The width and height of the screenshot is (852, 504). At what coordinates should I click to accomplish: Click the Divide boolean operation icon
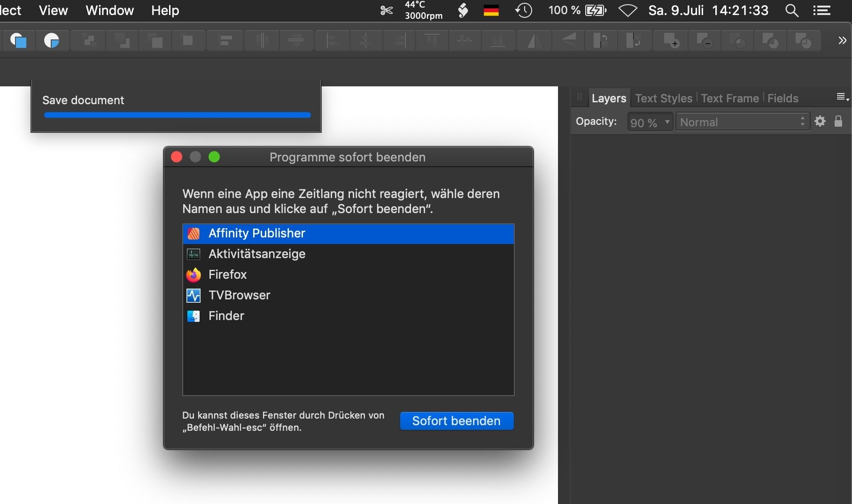pyautogui.click(x=804, y=41)
